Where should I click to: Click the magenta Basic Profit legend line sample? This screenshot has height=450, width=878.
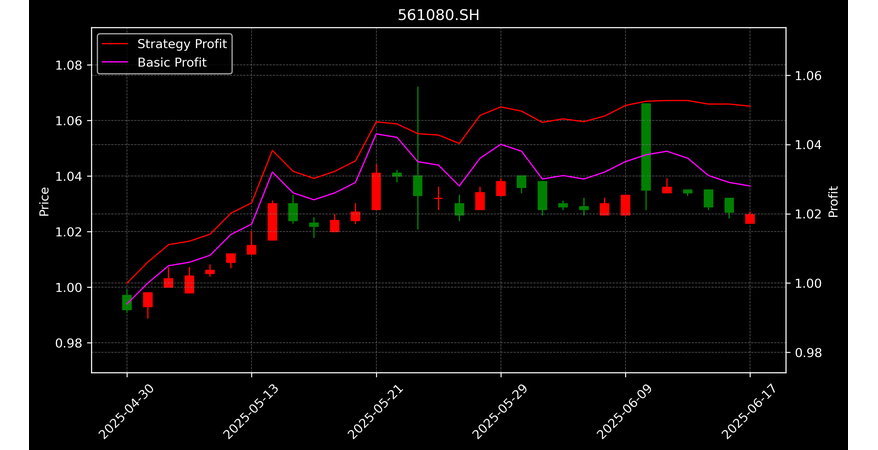[115, 63]
